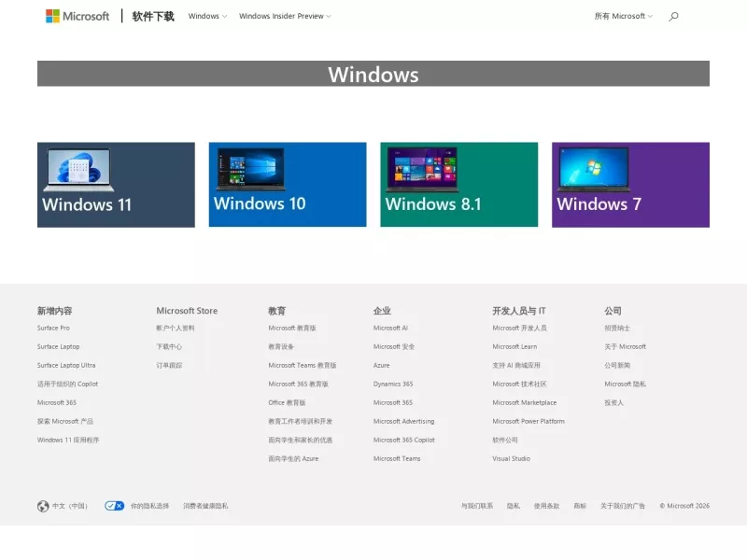Viewport: 747px width, 560px height.
Task: Open the 软件下载 header link
Action: (x=153, y=16)
